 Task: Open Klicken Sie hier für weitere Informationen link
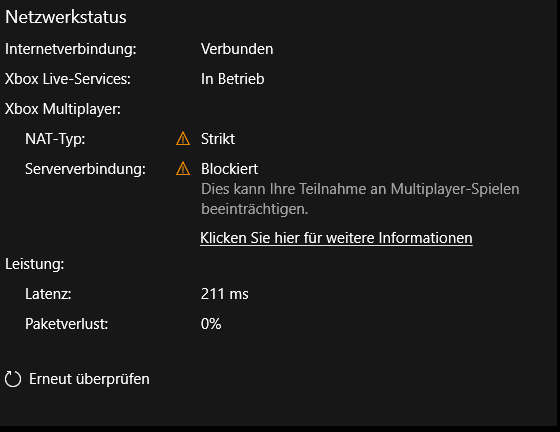(x=336, y=238)
